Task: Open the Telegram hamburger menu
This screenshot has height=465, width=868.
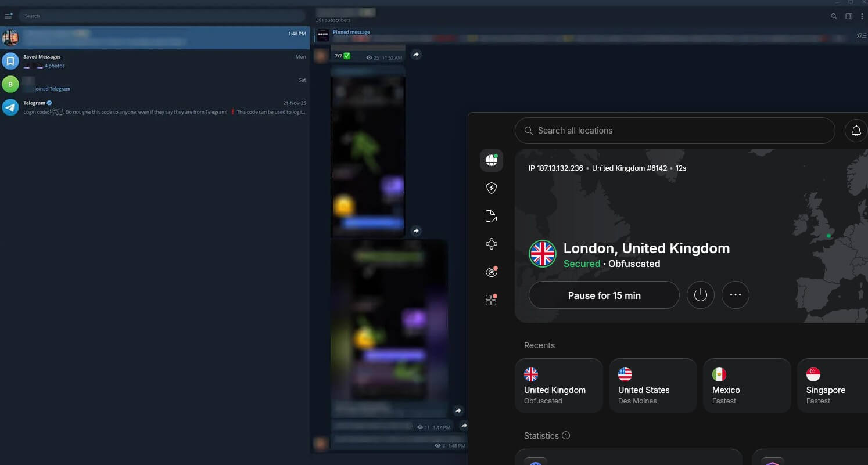Action: coord(8,16)
